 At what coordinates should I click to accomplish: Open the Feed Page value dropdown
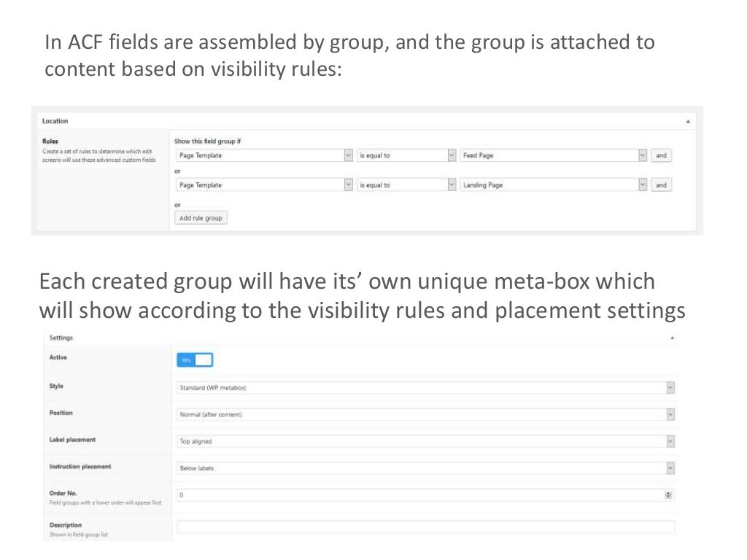pyautogui.click(x=553, y=155)
